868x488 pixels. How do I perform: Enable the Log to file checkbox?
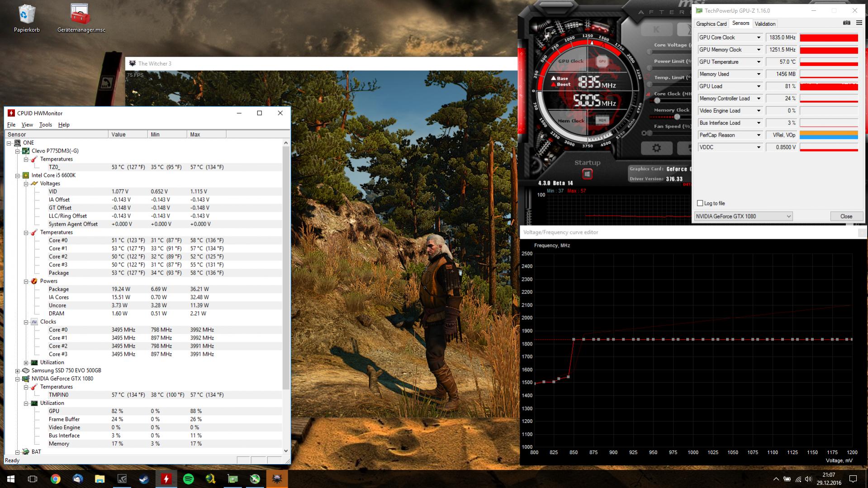point(700,203)
